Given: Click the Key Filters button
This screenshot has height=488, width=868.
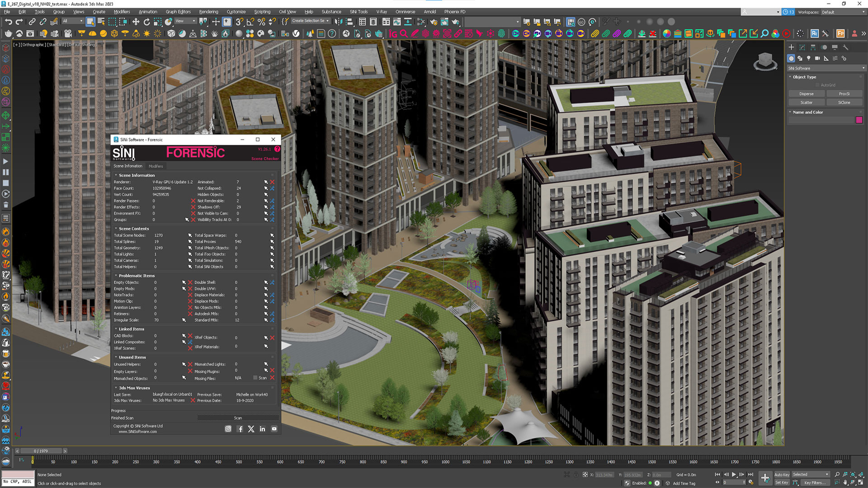Looking at the screenshot, I should (x=815, y=483).
